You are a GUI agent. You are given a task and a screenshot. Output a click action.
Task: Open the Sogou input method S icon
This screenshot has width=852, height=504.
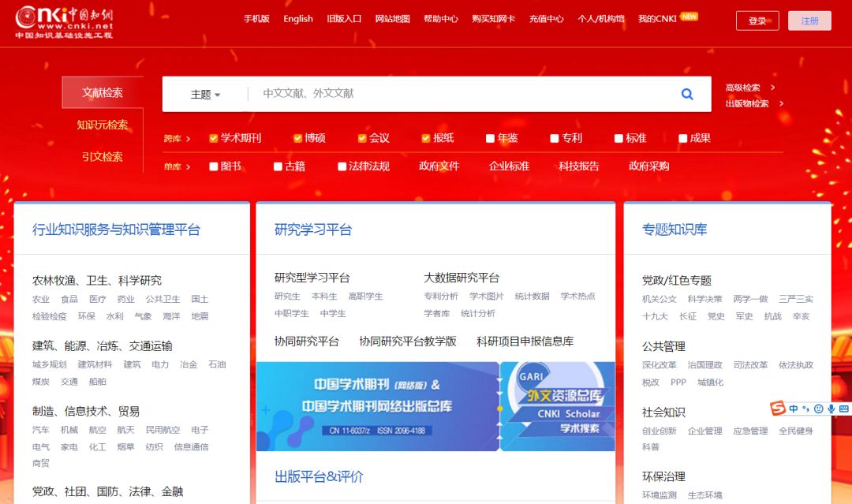click(777, 409)
